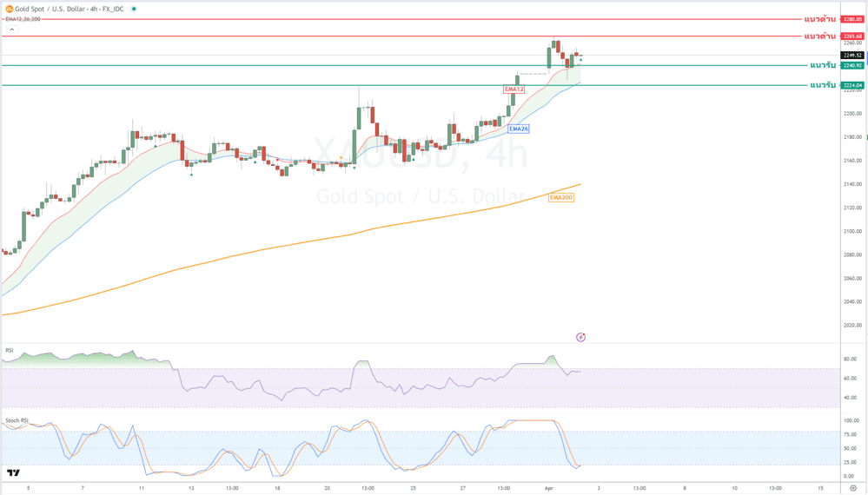The image size is (868, 495).
Task: Click the green market status dot
Action: [x=134, y=9]
